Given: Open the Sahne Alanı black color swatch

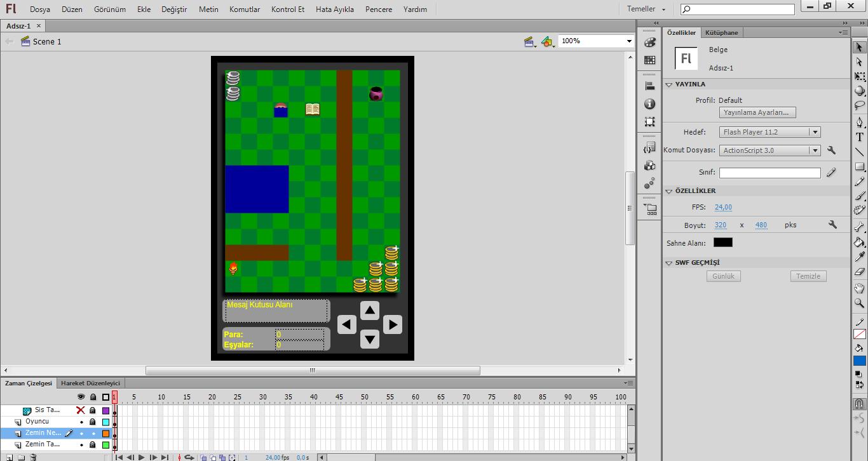Looking at the screenshot, I should click(x=722, y=243).
